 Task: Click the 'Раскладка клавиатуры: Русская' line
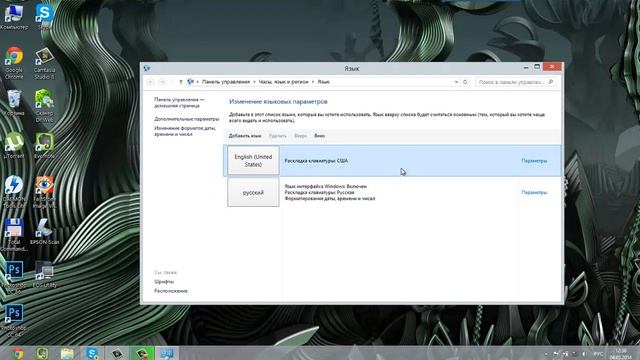pos(319,192)
